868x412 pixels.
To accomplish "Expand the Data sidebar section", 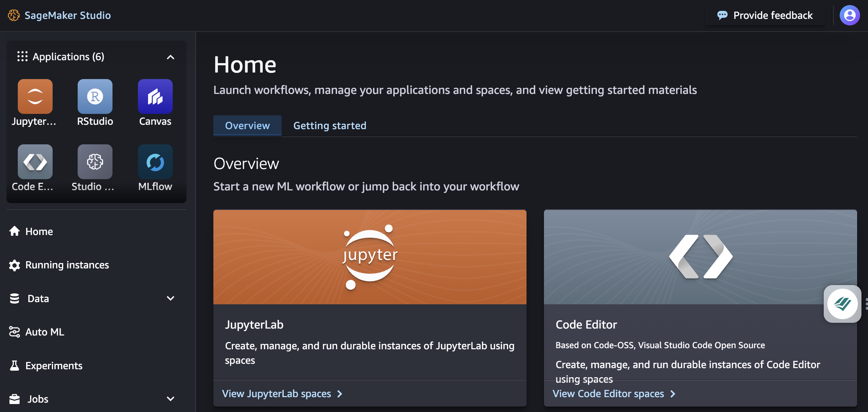I will pos(170,298).
